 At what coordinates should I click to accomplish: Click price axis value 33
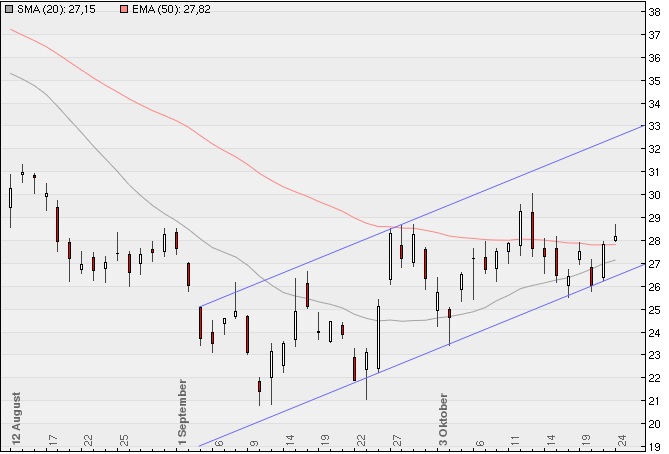[654, 126]
